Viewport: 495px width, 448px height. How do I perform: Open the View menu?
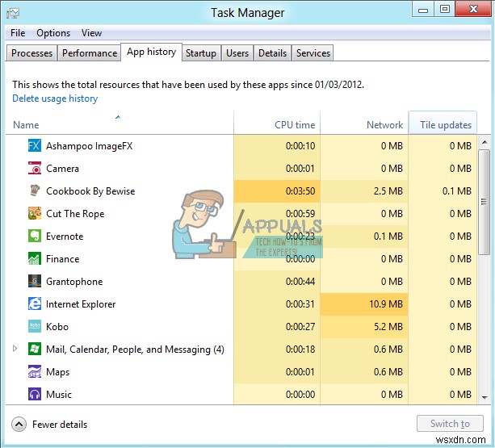(x=91, y=33)
